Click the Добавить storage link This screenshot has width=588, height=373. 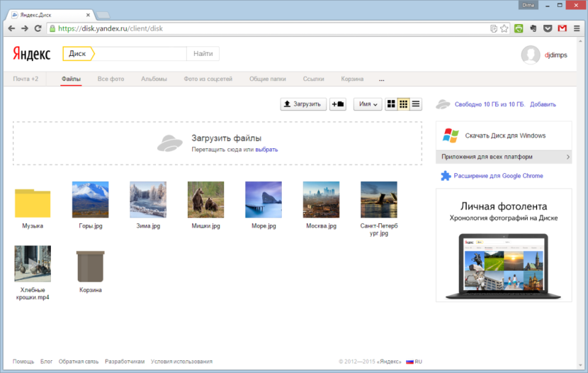coord(543,104)
